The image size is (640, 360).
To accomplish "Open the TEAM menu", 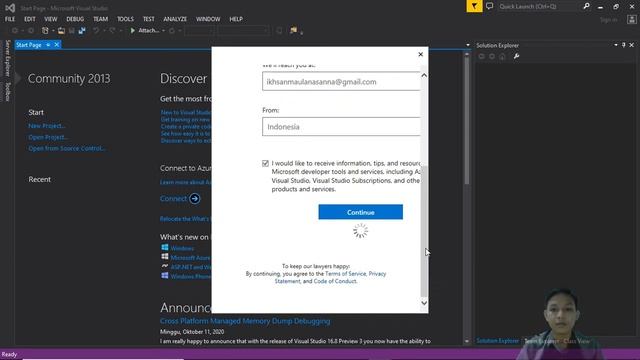I will click(x=100, y=19).
